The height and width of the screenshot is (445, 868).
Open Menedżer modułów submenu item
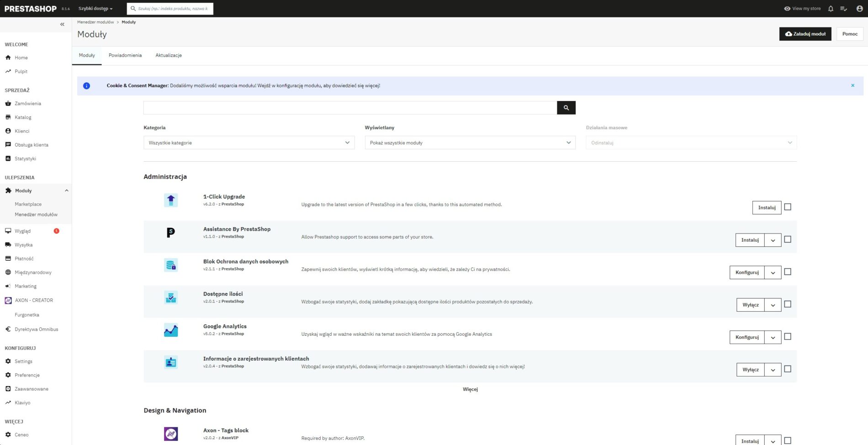click(x=36, y=214)
